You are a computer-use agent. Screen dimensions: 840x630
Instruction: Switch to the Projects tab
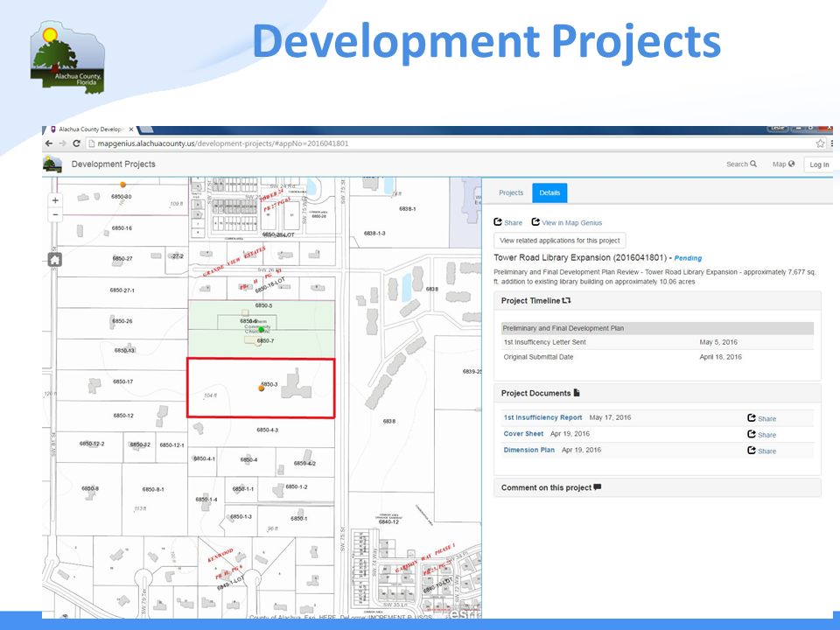coord(510,192)
